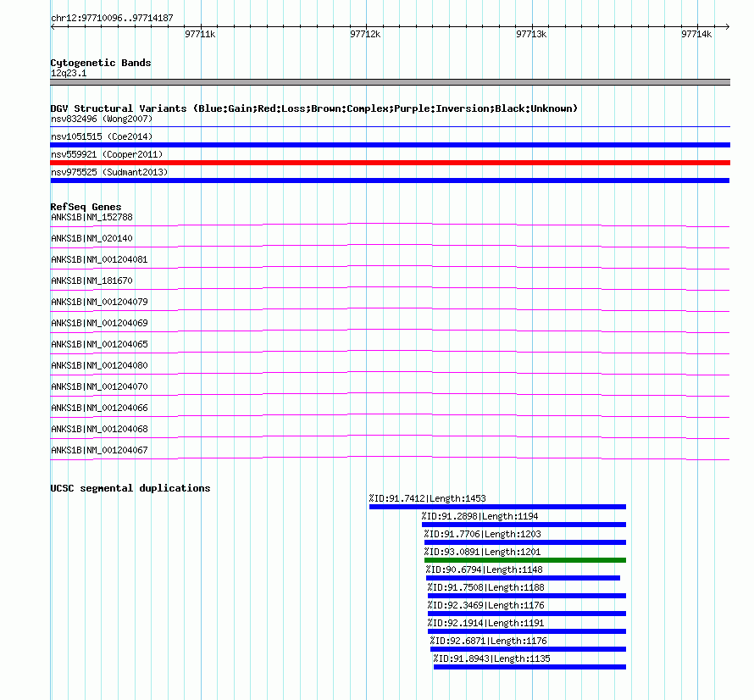Click transcript ANKS1B|NM_001204069
This screenshot has height=700, width=754.
(x=99, y=323)
